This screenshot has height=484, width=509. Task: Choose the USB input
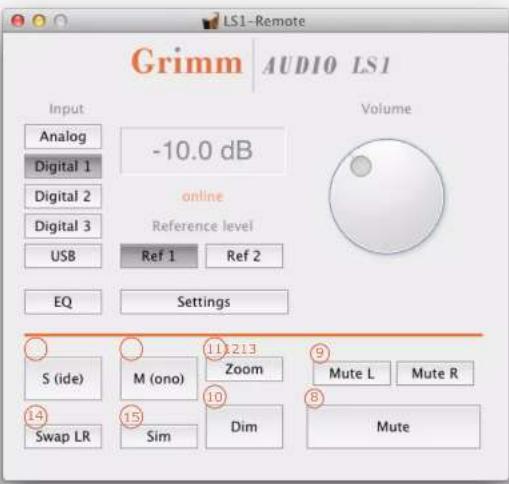coord(63,256)
